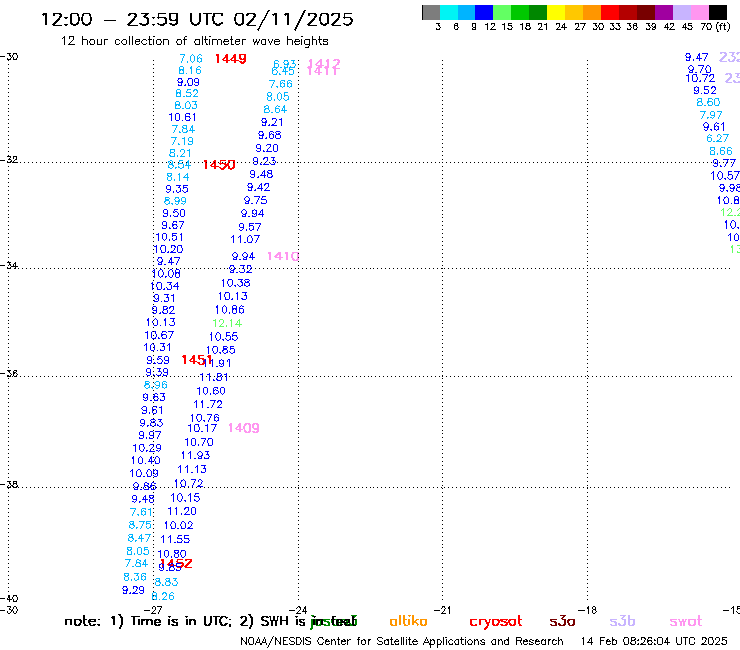This screenshot has width=740, height=650.
Task: Click the timestamp '14 Feb 08:26:04 UTC 2025'
Action: tap(654, 641)
